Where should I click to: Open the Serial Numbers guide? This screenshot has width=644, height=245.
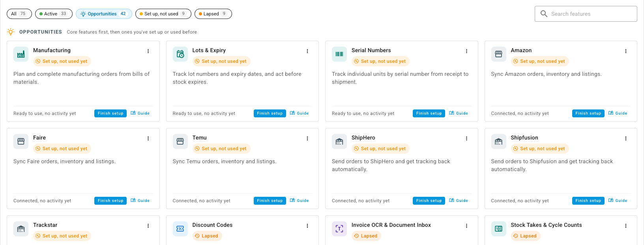point(459,113)
